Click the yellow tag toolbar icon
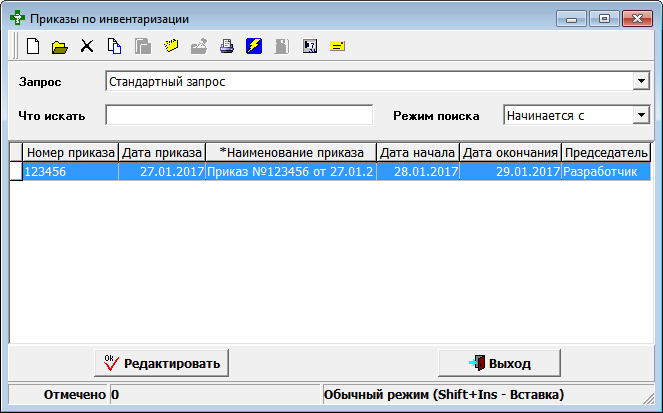Image resolution: width=663 pixels, height=413 pixels. tap(171, 46)
